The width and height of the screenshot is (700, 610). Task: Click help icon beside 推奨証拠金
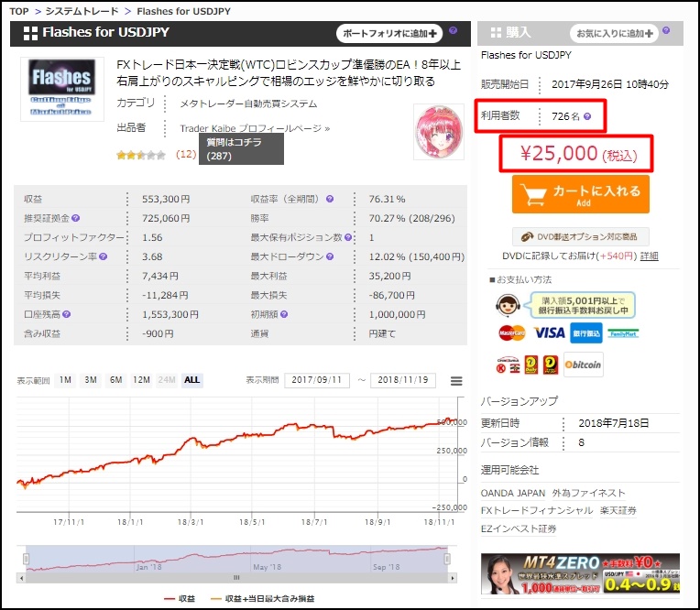[76, 219]
